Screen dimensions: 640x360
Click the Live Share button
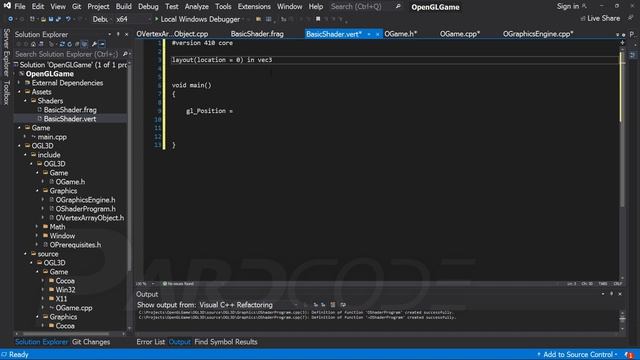tap(600, 18)
